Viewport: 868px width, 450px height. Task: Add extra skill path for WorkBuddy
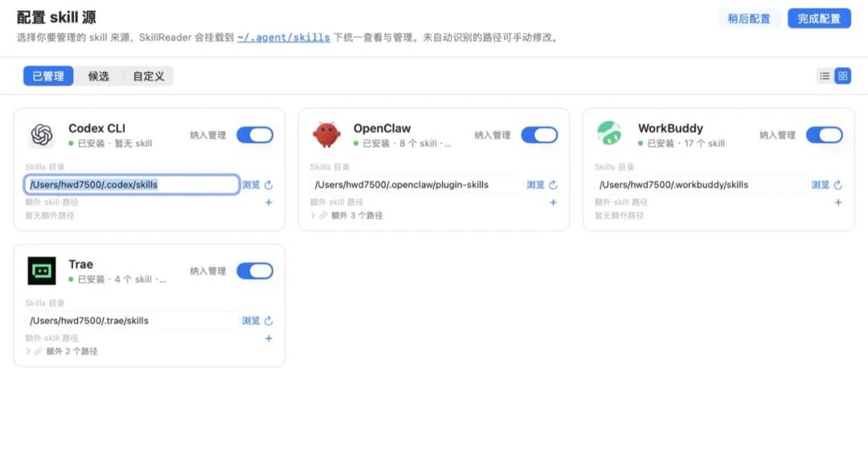tap(838, 202)
